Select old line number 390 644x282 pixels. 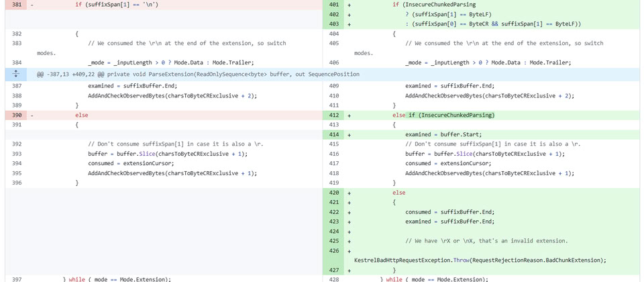16,115
